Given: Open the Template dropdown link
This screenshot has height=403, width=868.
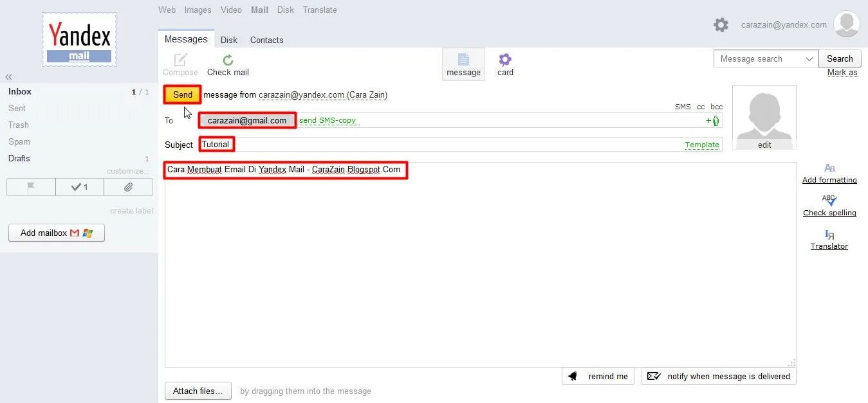Looking at the screenshot, I should [702, 145].
